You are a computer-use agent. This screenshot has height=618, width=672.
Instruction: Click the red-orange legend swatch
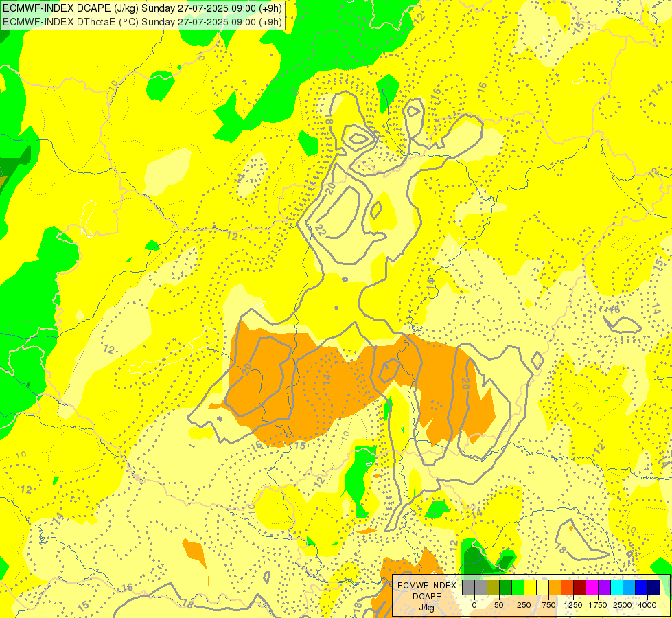(568, 587)
